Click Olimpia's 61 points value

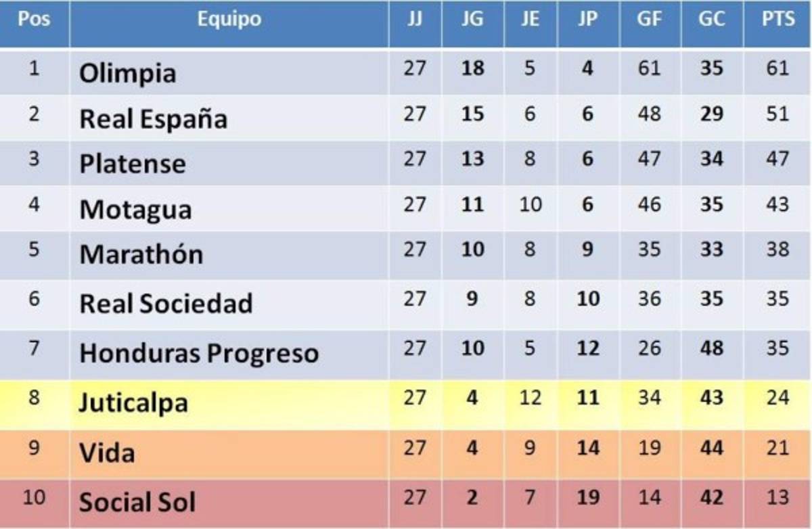pyautogui.click(x=777, y=68)
